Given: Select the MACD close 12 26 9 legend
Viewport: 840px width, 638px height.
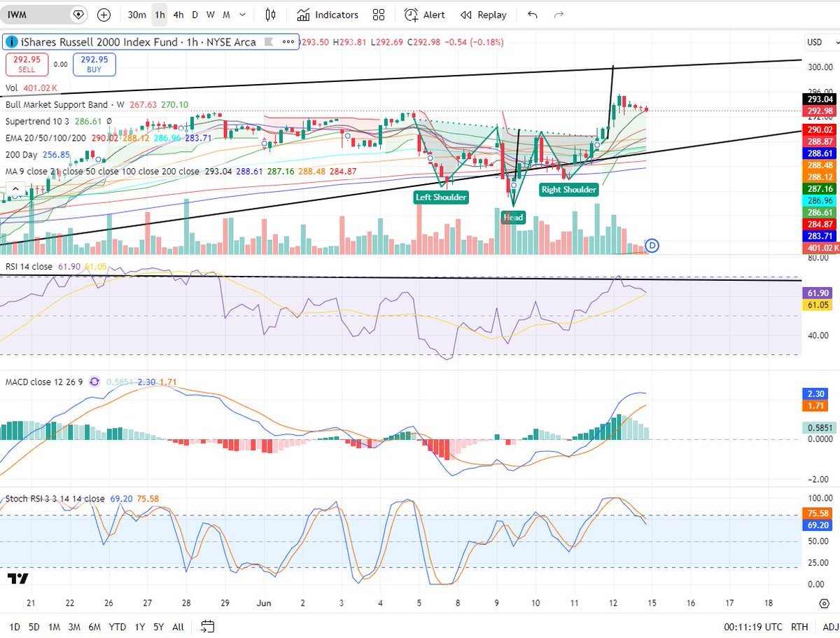Looking at the screenshot, I should (x=44, y=382).
